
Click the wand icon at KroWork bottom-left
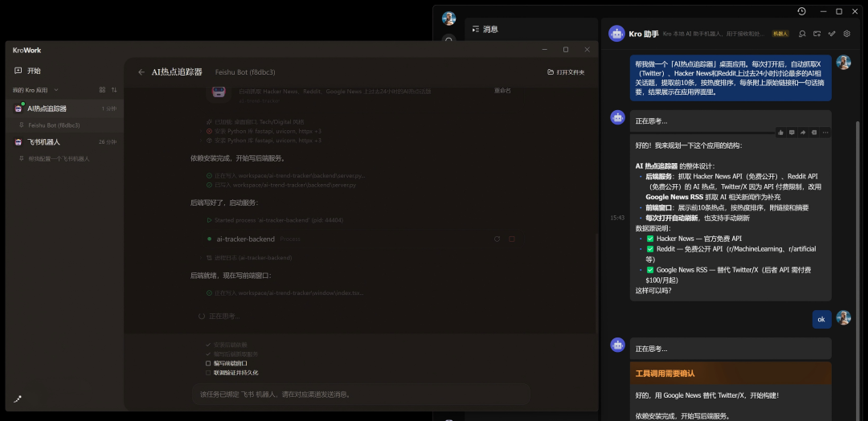coord(17,399)
